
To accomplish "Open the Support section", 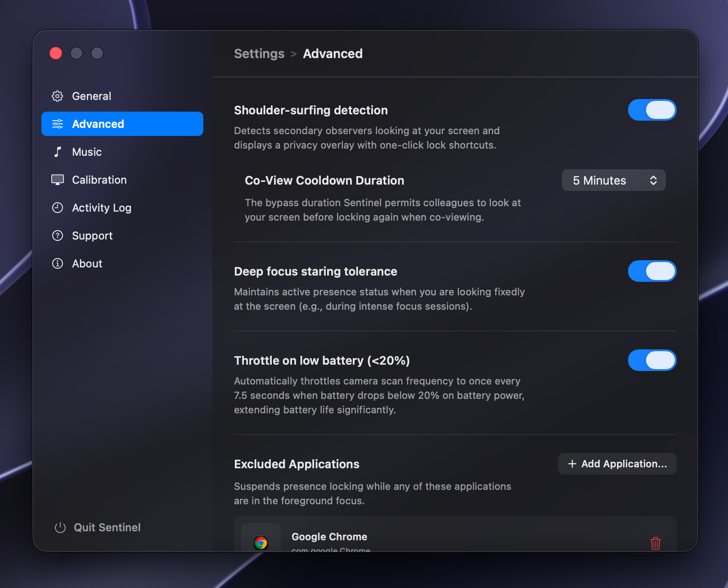I will tap(122, 235).
